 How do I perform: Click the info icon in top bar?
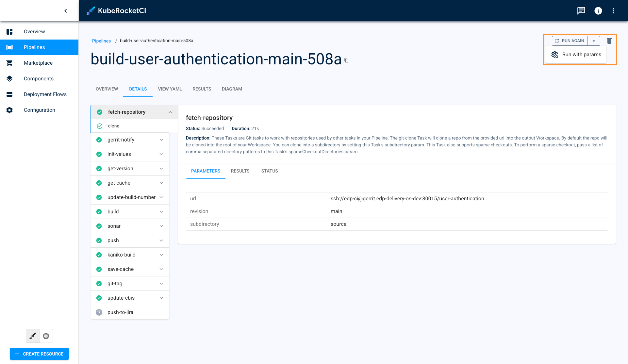pyautogui.click(x=598, y=11)
